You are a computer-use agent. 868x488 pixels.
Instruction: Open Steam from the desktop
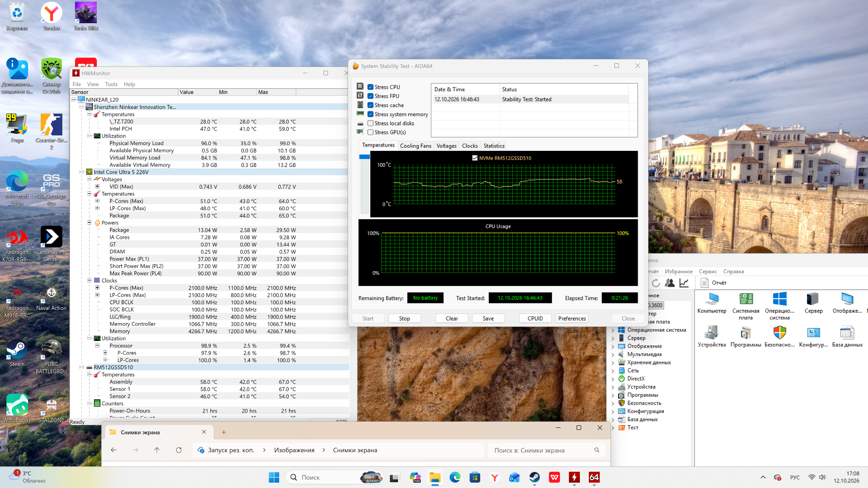tap(17, 353)
